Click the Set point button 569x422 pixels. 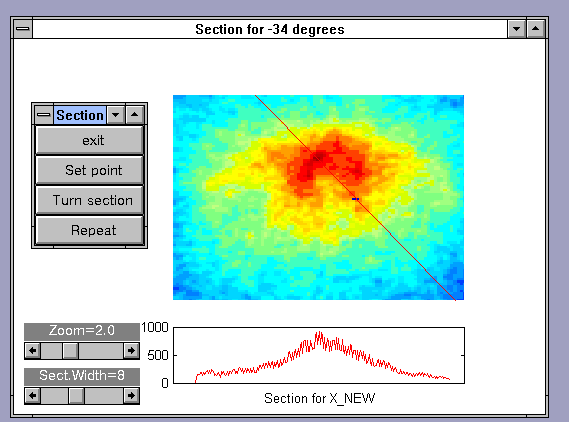point(89,170)
